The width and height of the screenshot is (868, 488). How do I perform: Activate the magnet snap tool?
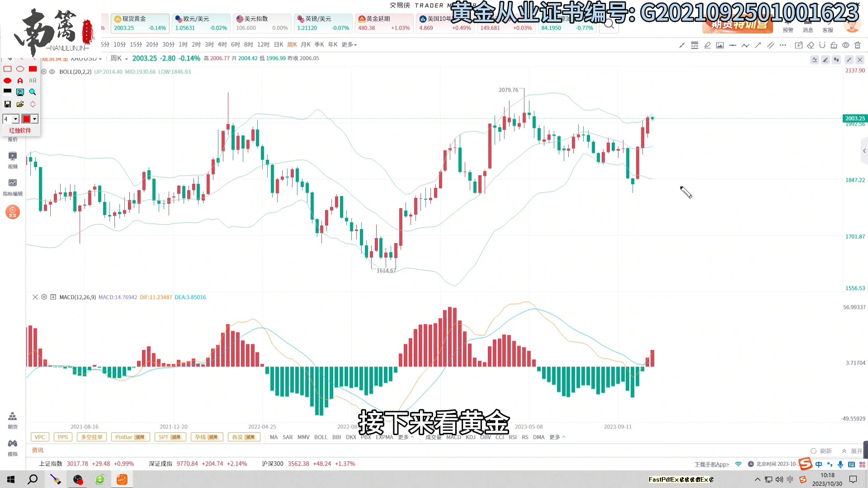click(x=822, y=45)
